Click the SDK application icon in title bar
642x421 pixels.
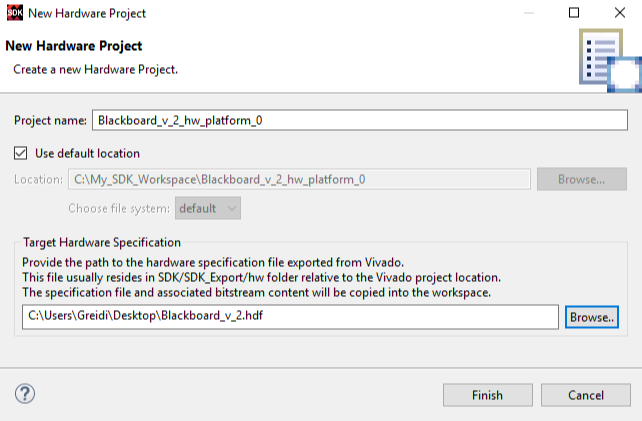pos(14,13)
